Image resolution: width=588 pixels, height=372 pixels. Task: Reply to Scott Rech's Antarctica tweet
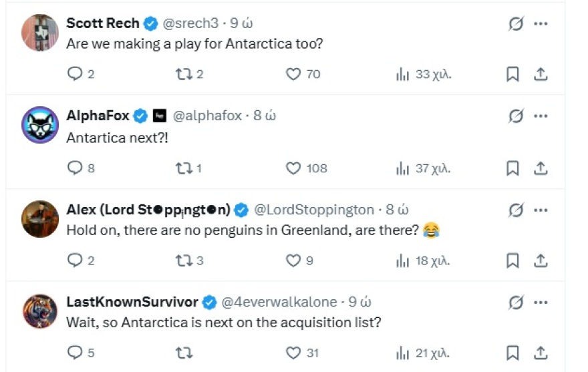tap(76, 74)
